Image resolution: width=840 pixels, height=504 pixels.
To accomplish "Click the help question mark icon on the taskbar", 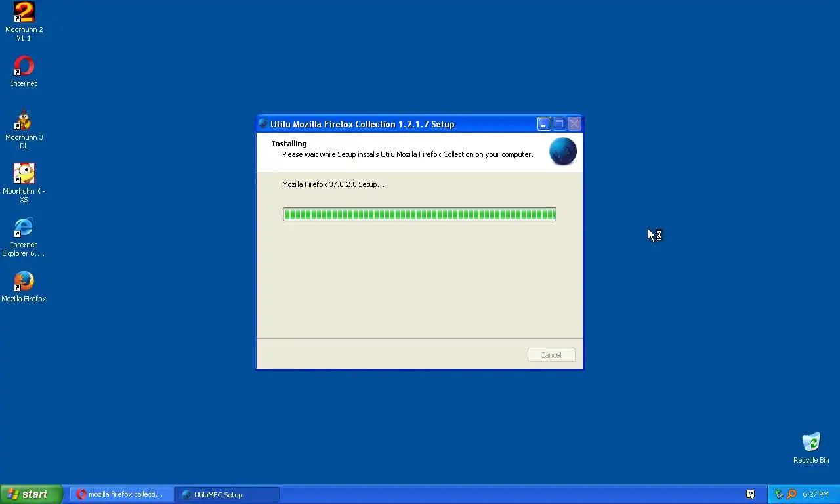I will coord(750,494).
